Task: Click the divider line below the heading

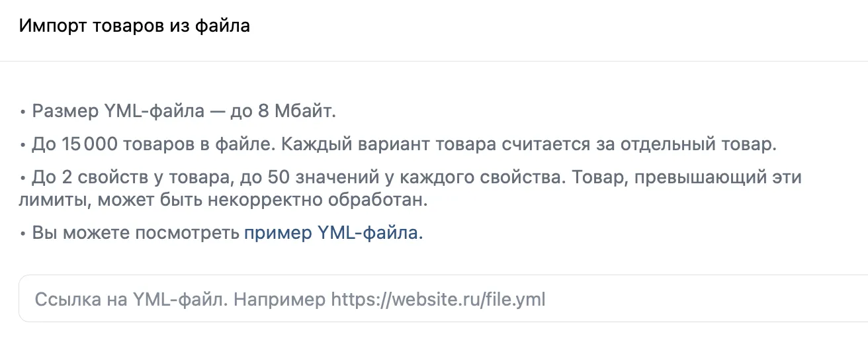Action: coord(434,61)
